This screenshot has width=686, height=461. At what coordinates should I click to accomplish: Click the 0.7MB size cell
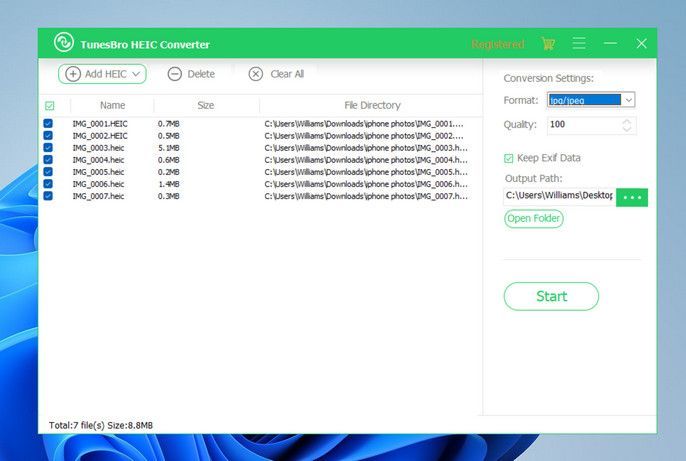(x=169, y=124)
